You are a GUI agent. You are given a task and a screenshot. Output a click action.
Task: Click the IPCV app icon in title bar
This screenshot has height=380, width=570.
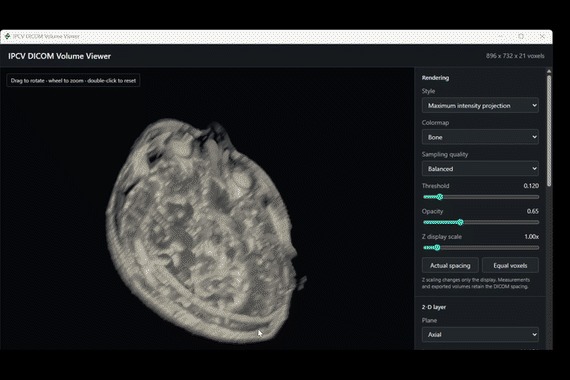pos(7,36)
